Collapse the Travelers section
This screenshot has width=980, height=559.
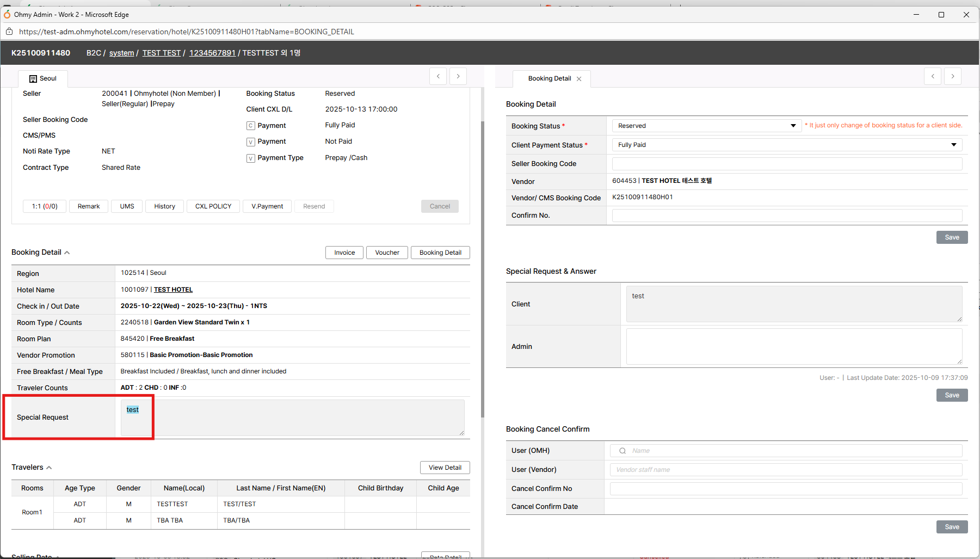49,468
